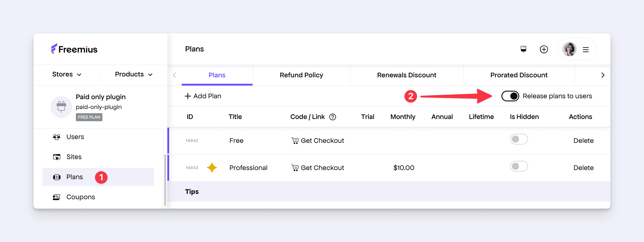The width and height of the screenshot is (644, 242).
Task: Expand the Stores dropdown
Action: (x=67, y=74)
